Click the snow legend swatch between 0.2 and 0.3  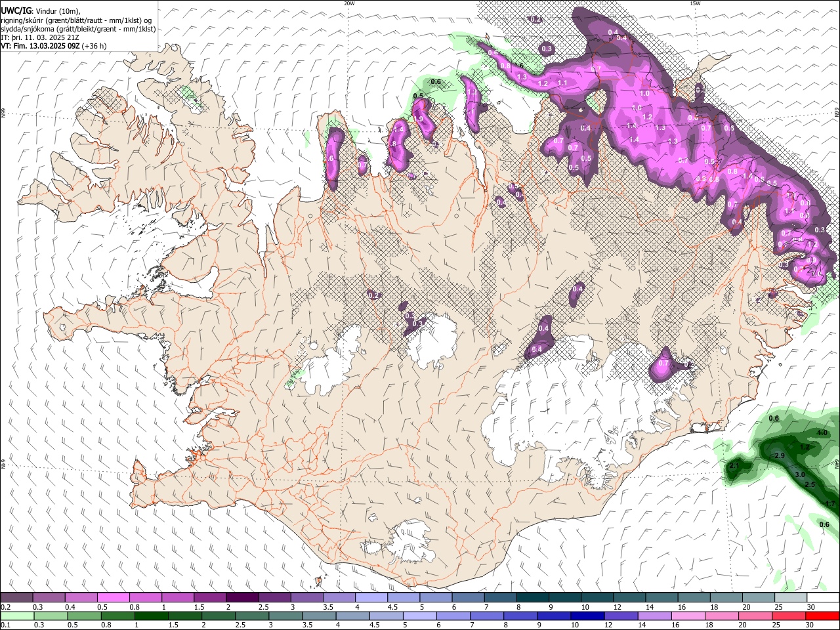pyautogui.click(x=16, y=598)
